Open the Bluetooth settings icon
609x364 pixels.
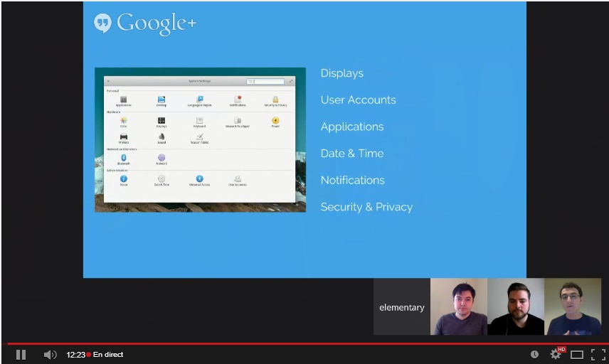(124, 159)
